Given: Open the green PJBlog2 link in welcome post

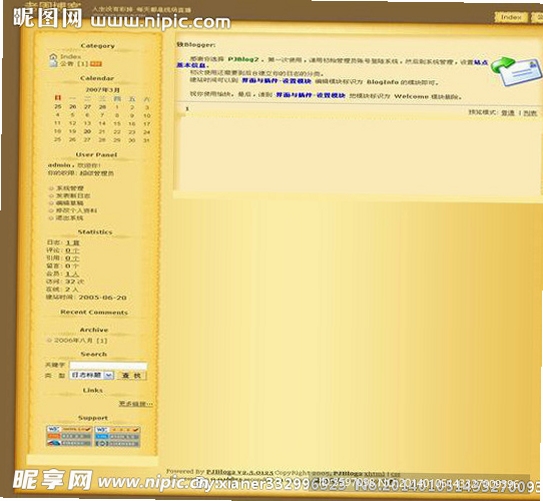Looking at the screenshot, I should click(243, 59).
